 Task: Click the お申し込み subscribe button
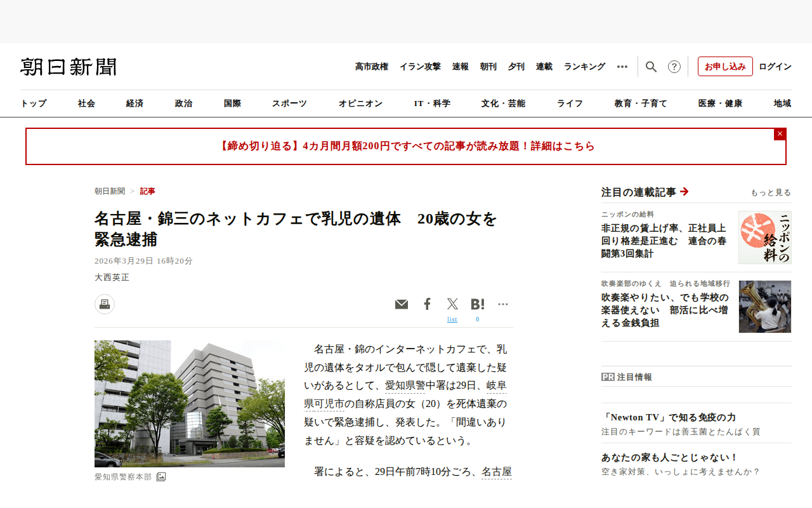[725, 67]
